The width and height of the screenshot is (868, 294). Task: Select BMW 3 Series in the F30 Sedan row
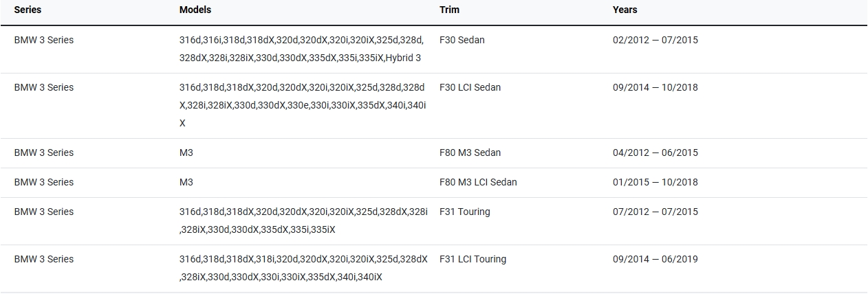point(44,40)
